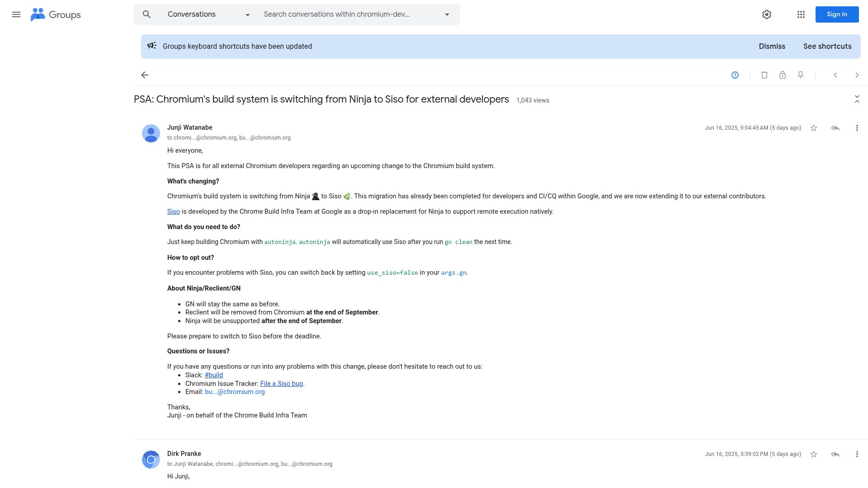Click the gn clean code text
The height and width of the screenshot is (488, 868).
coord(458,242)
